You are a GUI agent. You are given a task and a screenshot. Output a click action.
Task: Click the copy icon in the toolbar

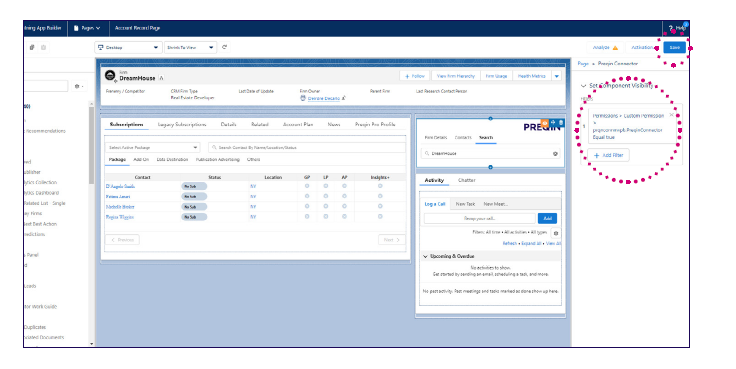(x=32, y=47)
